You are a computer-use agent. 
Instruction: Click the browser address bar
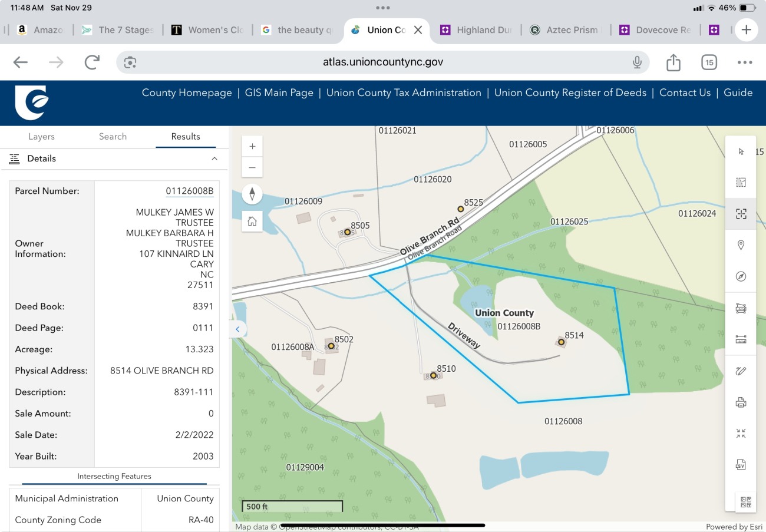click(382, 62)
